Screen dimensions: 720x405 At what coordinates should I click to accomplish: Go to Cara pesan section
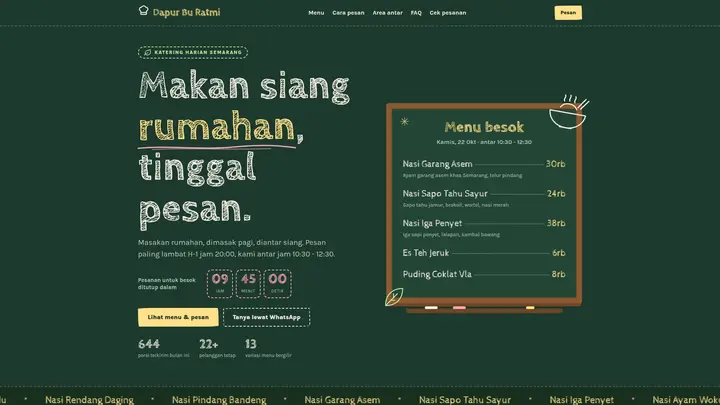[x=348, y=13]
